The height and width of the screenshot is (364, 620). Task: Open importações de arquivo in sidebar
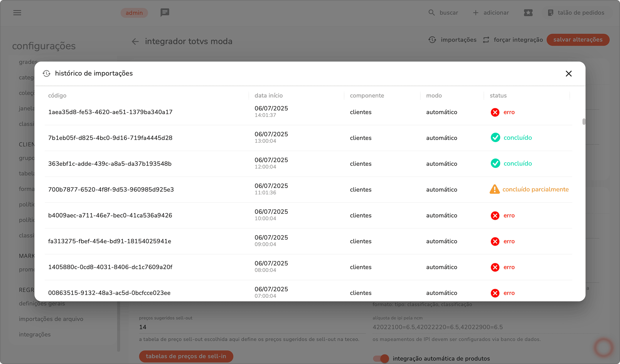point(51,319)
